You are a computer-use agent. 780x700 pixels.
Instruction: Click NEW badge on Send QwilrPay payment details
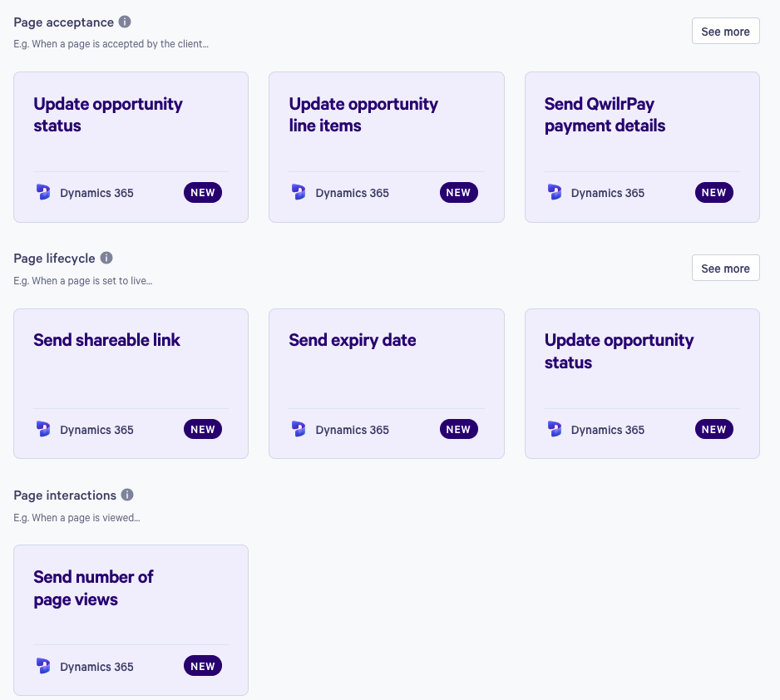tap(713, 192)
